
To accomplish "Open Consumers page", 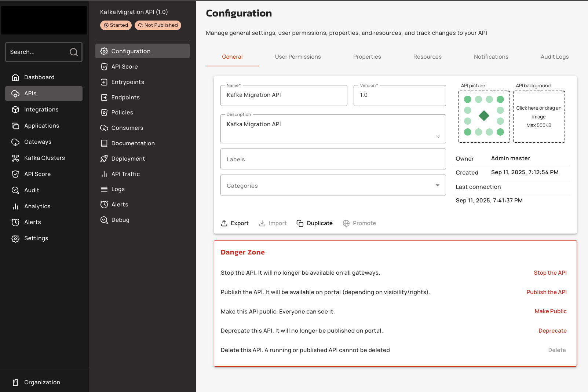I will point(127,128).
